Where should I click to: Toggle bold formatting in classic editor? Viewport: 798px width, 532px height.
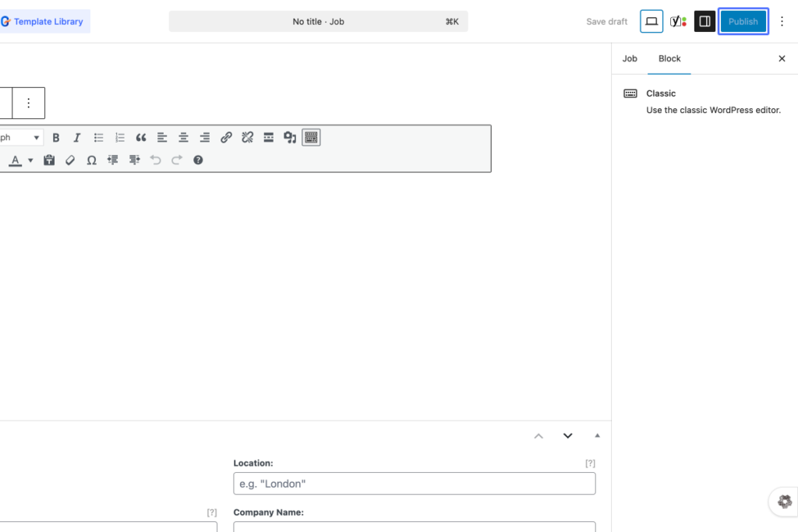click(56, 137)
